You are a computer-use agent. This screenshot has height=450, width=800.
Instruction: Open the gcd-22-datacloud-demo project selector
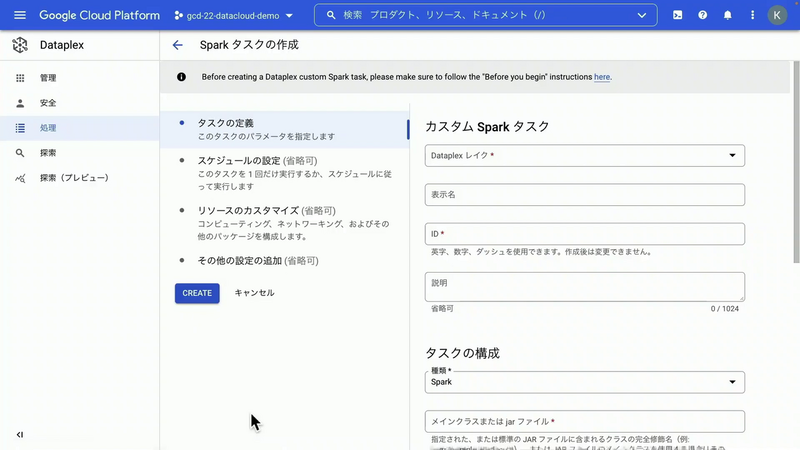234,16
